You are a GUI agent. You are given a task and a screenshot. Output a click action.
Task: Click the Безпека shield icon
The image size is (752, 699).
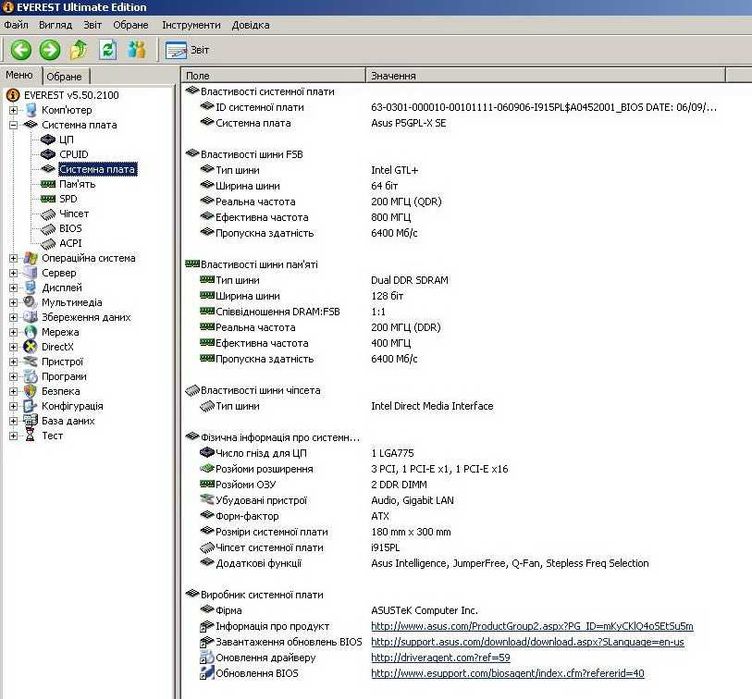[x=31, y=391]
